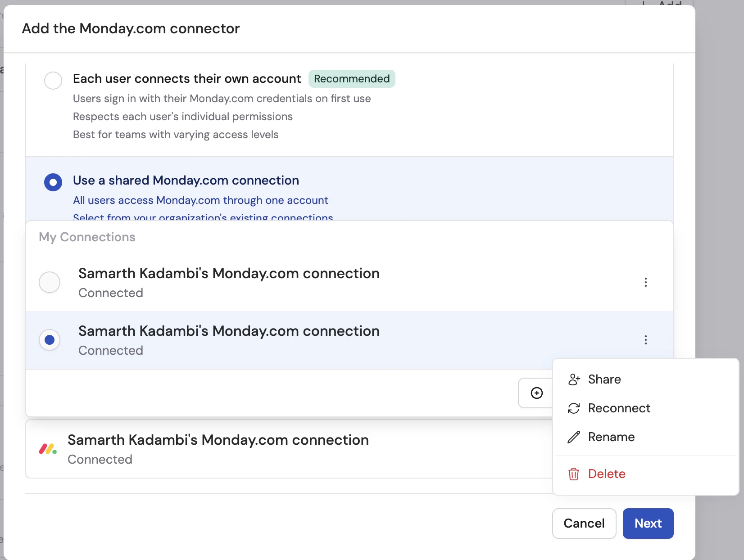Click the plus icon to add a new connection
744x560 pixels.
tap(536, 393)
